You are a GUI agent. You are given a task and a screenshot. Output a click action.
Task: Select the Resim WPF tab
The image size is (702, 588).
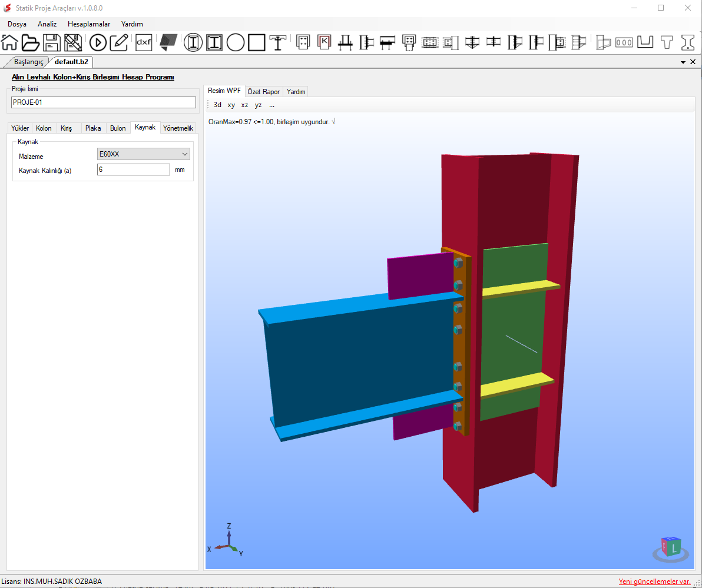[224, 91]
